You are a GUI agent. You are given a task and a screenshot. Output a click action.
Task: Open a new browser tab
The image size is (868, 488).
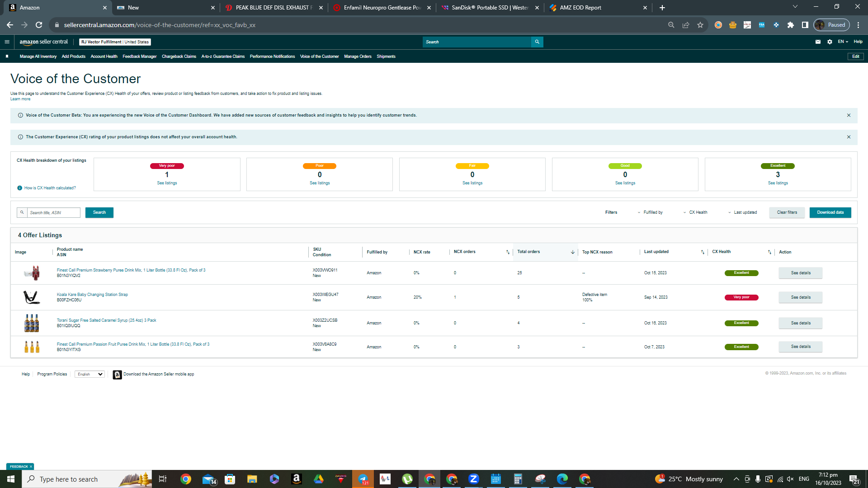[662, 8]
